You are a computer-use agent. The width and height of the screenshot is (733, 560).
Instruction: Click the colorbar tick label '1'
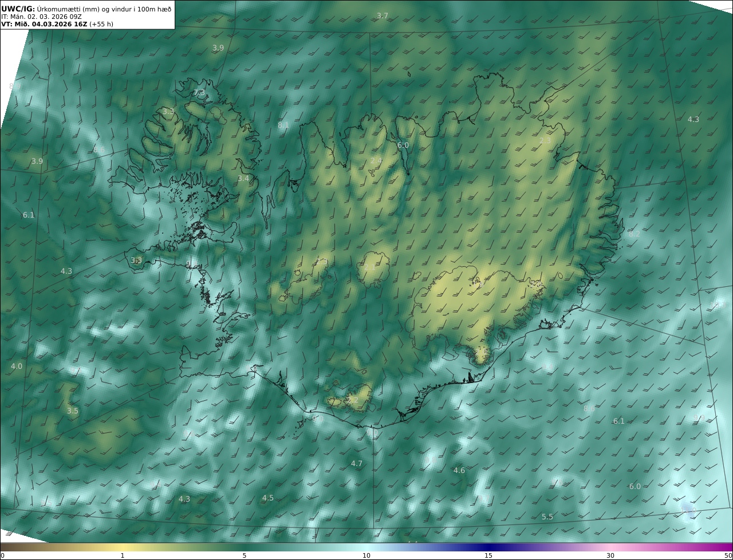pyautogui.click(x=123, y=555)
